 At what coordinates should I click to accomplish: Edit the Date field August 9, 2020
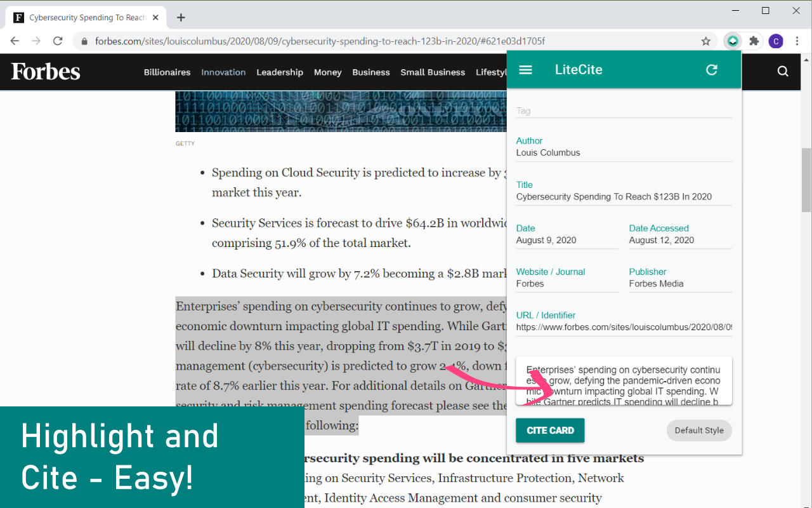coord(567,240)
